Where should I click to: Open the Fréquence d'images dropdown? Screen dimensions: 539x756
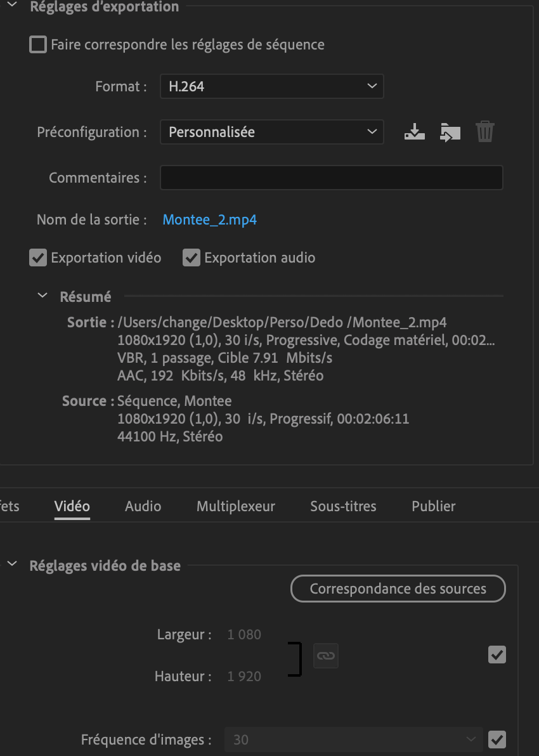(353, 740)
